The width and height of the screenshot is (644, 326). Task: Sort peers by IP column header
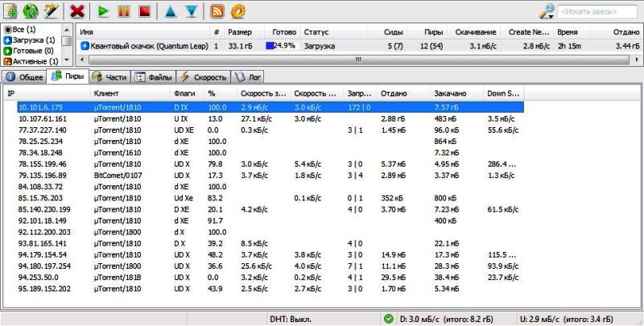pos(47,93)
